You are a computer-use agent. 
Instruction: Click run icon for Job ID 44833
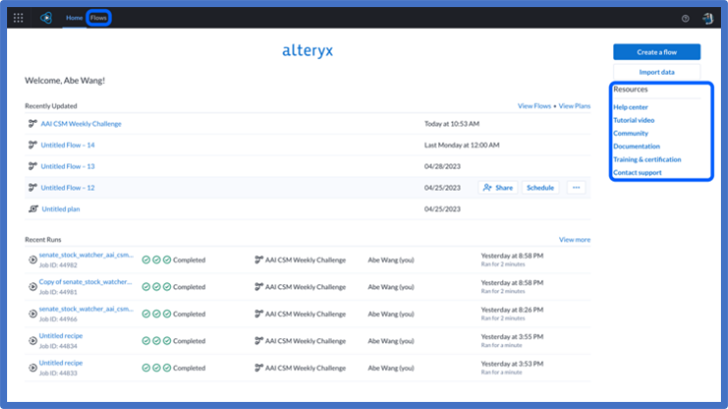[32, 368]
